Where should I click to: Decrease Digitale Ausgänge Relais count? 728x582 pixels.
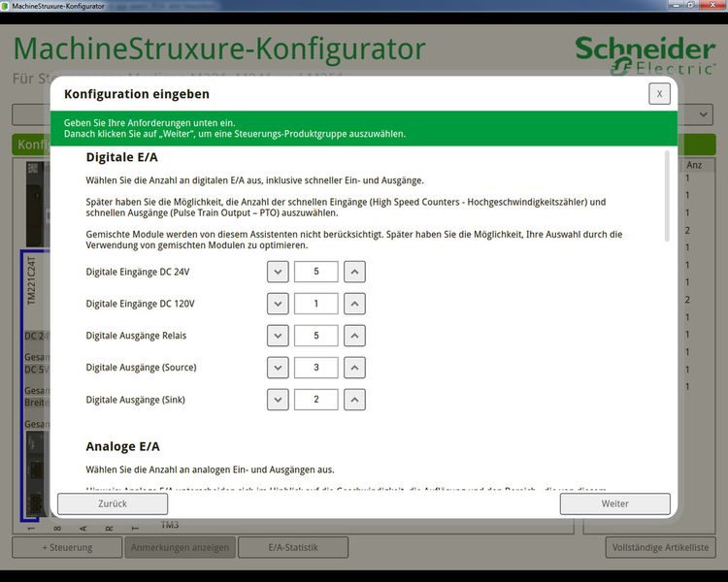click(x=278, y=336)
